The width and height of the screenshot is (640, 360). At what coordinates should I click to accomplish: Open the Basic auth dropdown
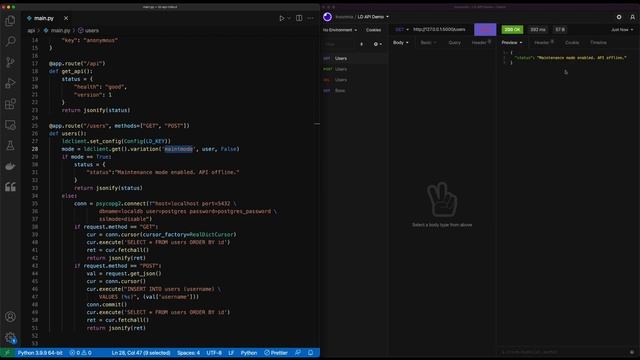click(x=428, y=42)
